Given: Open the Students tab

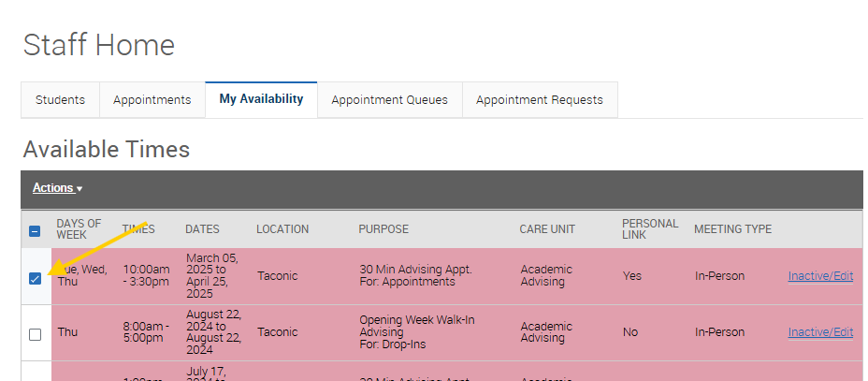Looking at the screenshot, I should (x=60, y=100).
